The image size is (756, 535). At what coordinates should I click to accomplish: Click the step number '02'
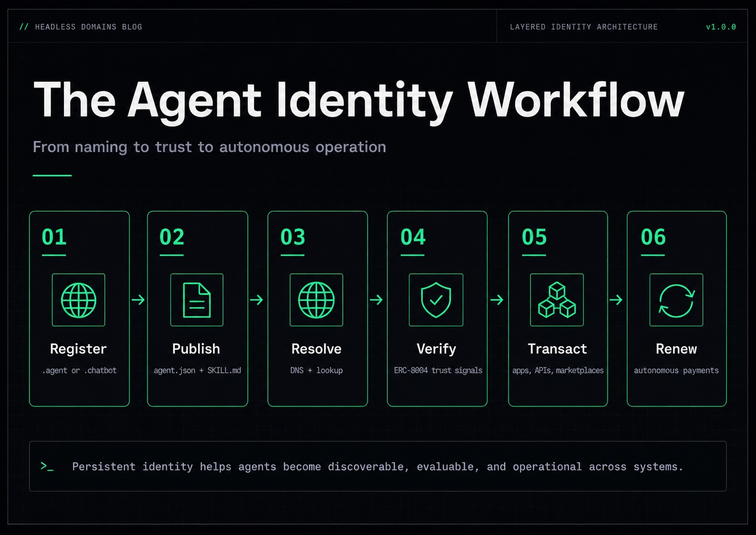(172, 237)
